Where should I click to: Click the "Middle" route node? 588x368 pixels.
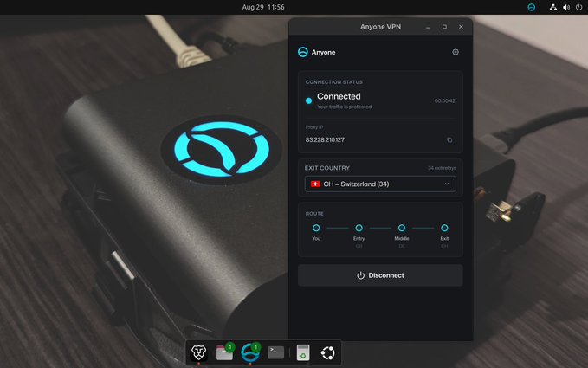(x=402, y=228)
